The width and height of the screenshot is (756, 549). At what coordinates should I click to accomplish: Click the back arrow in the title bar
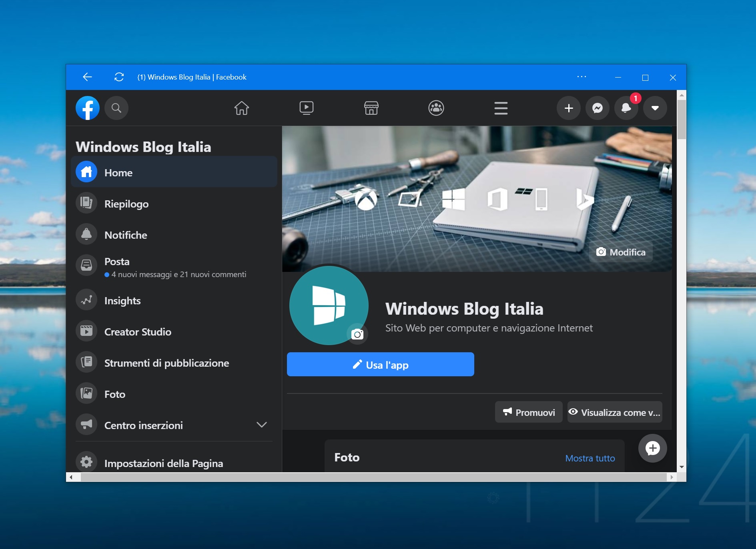tap(87, 77)
